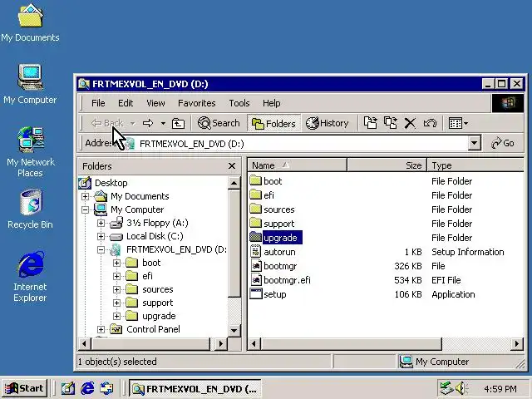Toggle the Folders pane button
This screenshot has height=399, width=532.
point(273,124)
